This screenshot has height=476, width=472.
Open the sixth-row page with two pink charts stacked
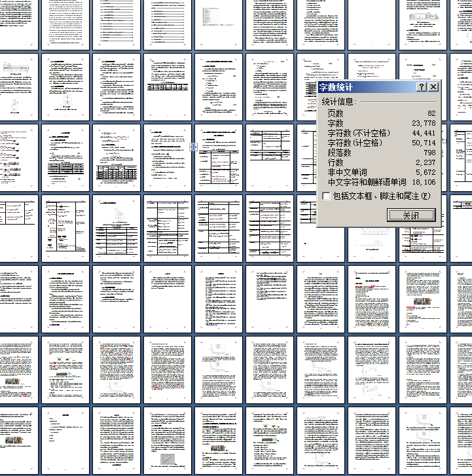point(219,370)
